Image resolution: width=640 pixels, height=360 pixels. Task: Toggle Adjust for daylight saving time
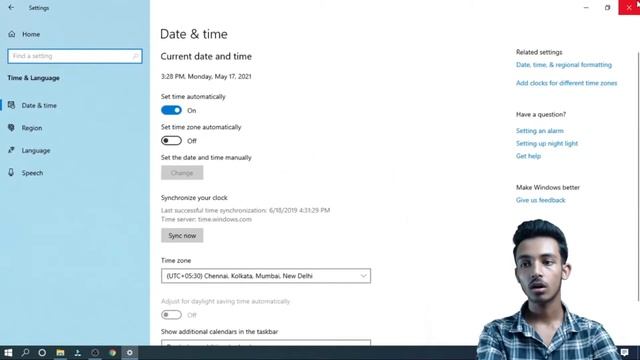tap(171, 315)
